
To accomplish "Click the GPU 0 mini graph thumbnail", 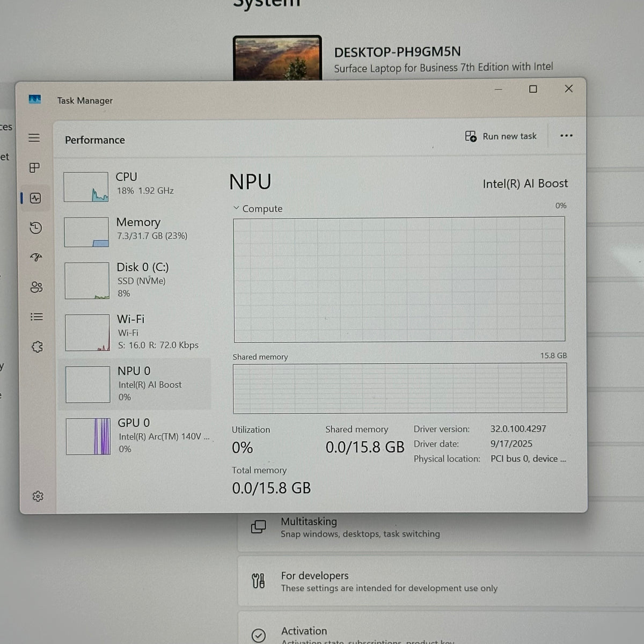I will [x=88, y=436].
